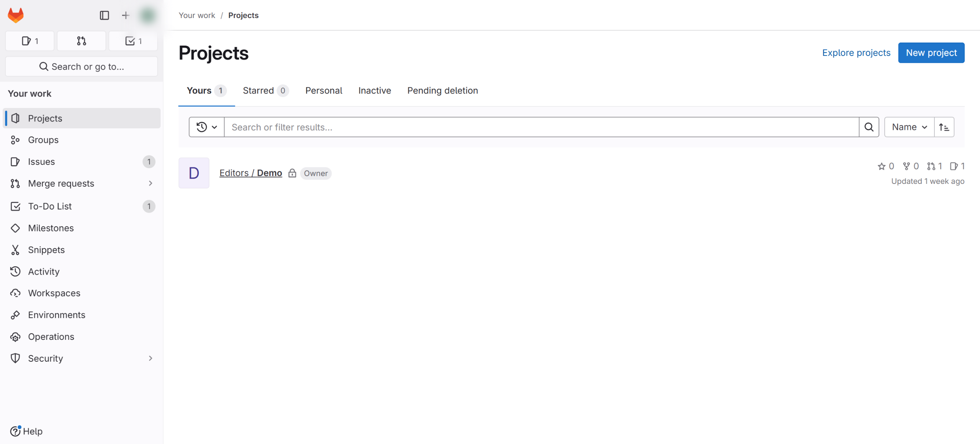Switch to the Starred projects tab
Image resolution: width=980 pixels, height=444 pixels.
point(259,90)
